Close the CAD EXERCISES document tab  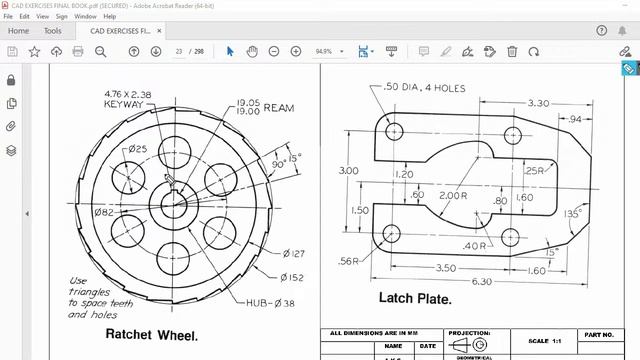[x=159, y=31]
